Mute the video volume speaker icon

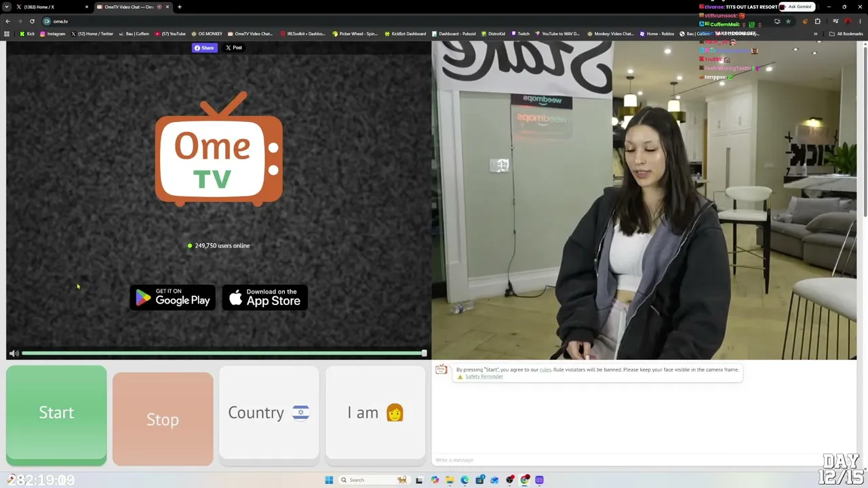(x=14, y=353)
